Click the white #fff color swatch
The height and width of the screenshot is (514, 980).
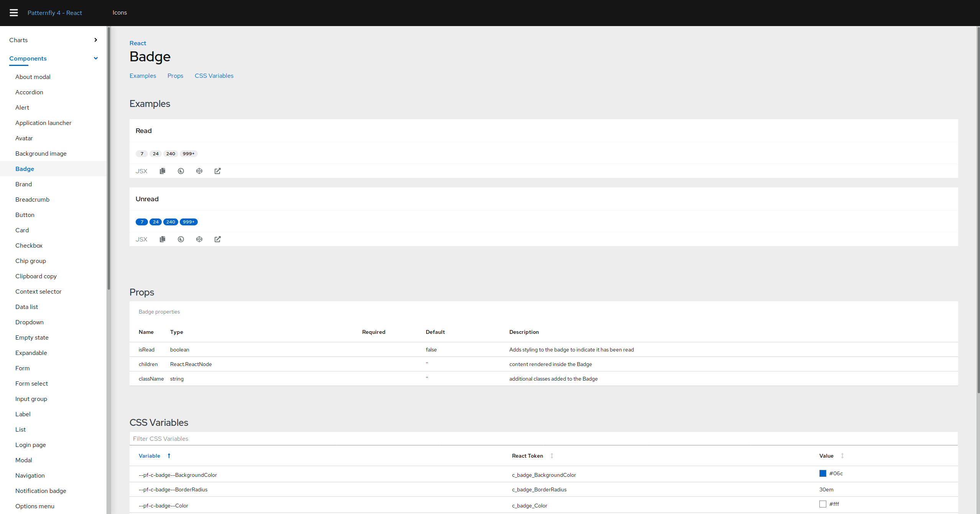pos(822,504)
